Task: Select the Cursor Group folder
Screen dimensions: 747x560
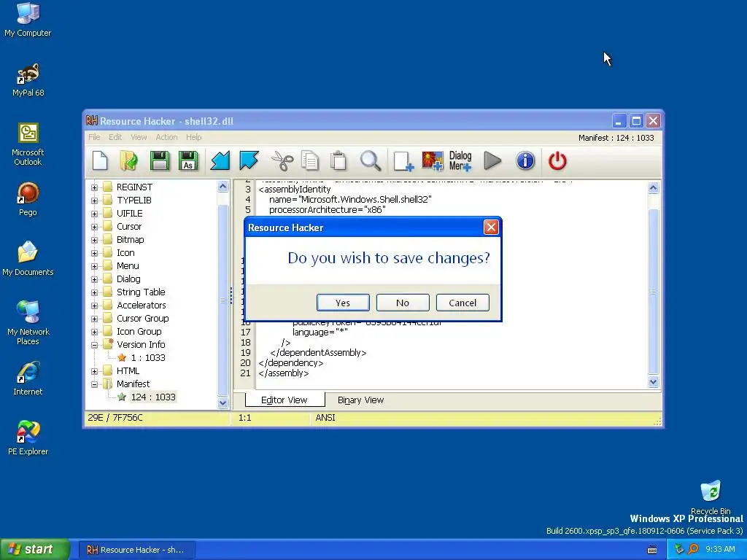Action: [x=142, y=319]
